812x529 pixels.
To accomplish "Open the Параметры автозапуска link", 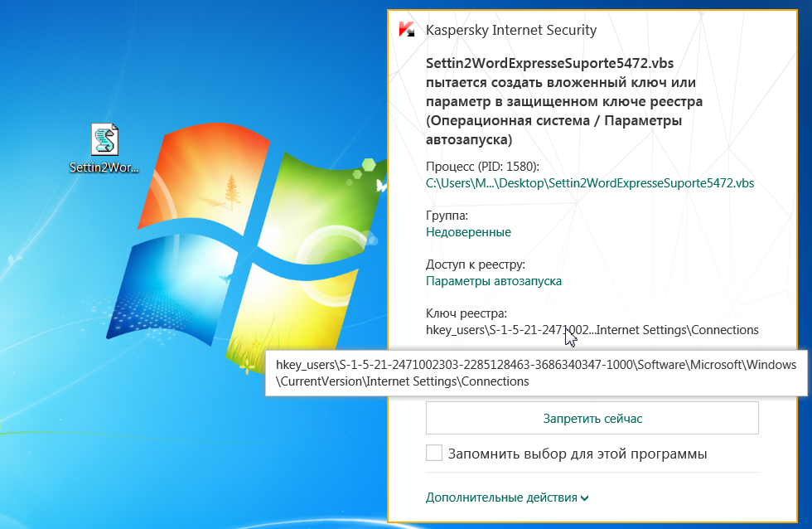I will [494, 281].
